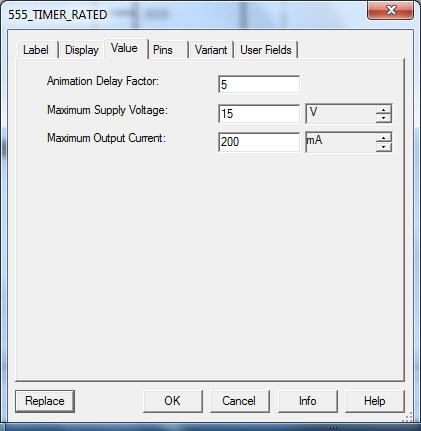
Task: Open the Pins tab
Action: click(x=168, y=50)
